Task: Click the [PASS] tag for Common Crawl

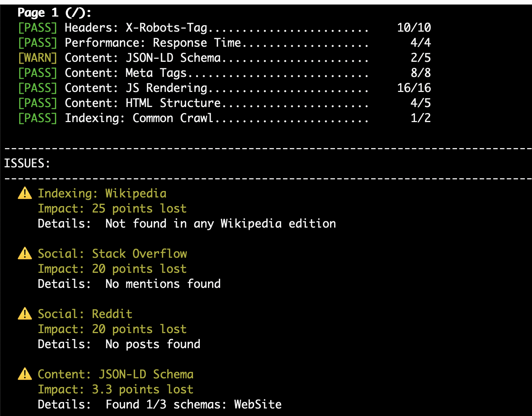Action: tap(38, 118)
